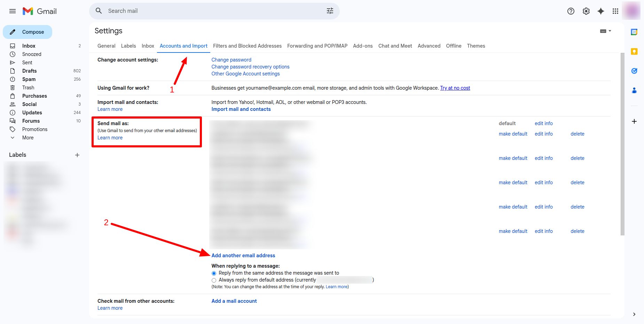Open the keyboard language dropdown near Settings
Image resolution: width=644 pixels, height=324 pixels.
pyautogui.click(x=606, y=31)
